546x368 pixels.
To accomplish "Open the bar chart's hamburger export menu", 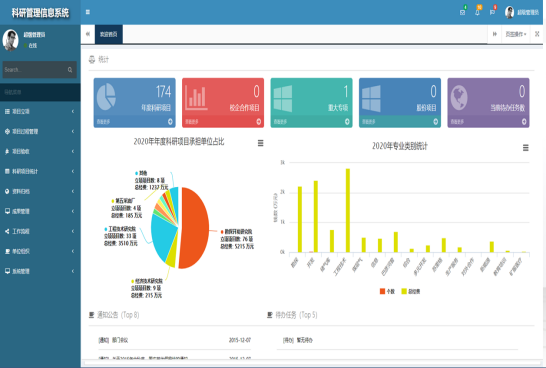I will point(526,148).
